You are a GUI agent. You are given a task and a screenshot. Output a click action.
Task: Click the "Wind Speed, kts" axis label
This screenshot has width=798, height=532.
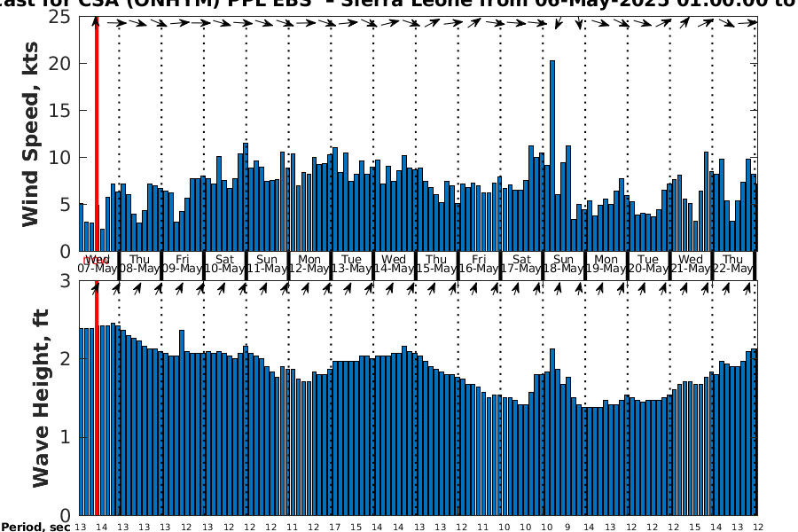point(30,135)
